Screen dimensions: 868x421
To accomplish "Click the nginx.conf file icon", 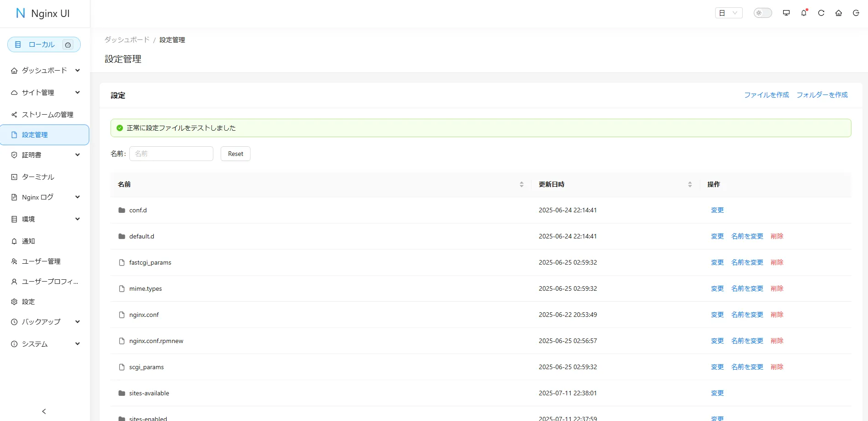I will click(122, 315).
